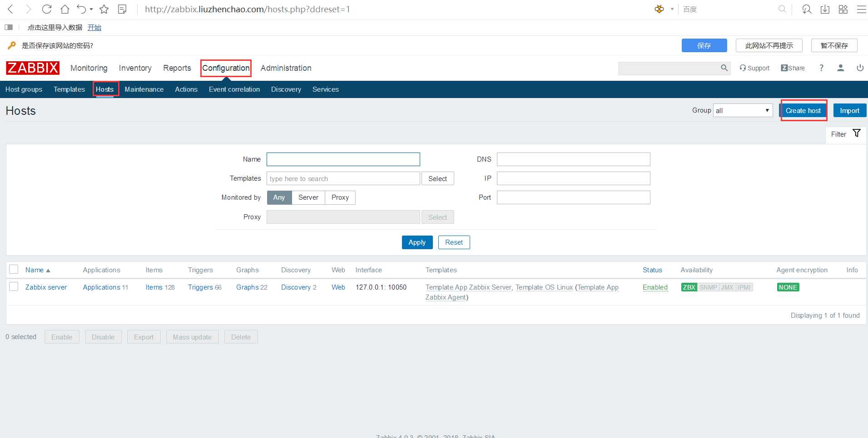868x438 pixels.
Task: Expand the search engine dropdown arrow
Action: [x=672, y=9]
